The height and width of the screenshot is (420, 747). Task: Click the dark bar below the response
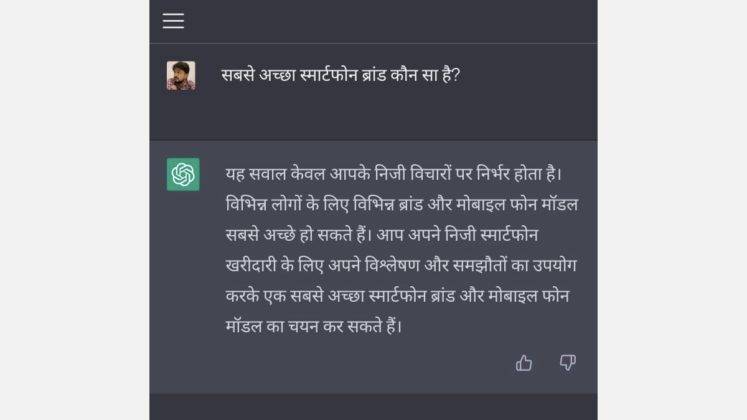(373, 407)
